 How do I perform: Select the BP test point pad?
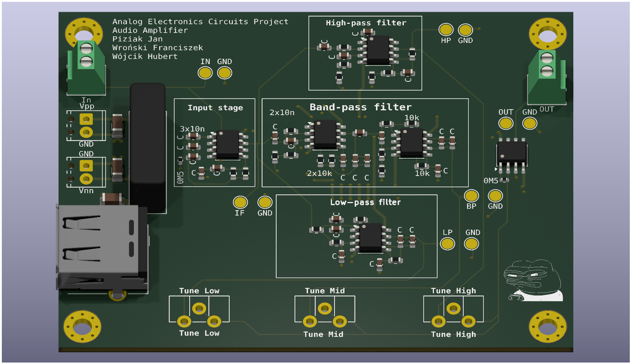pyautogui.click(x=471, y=196)
